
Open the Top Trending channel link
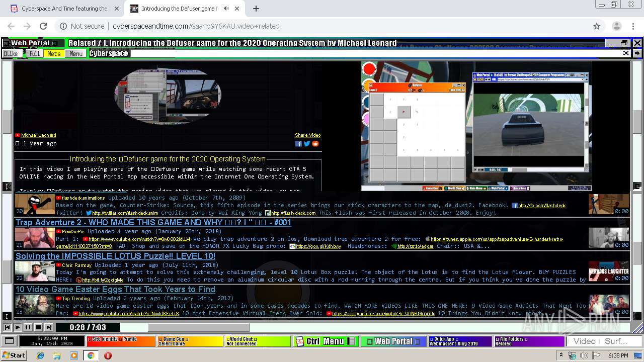(x=76, y=299)
